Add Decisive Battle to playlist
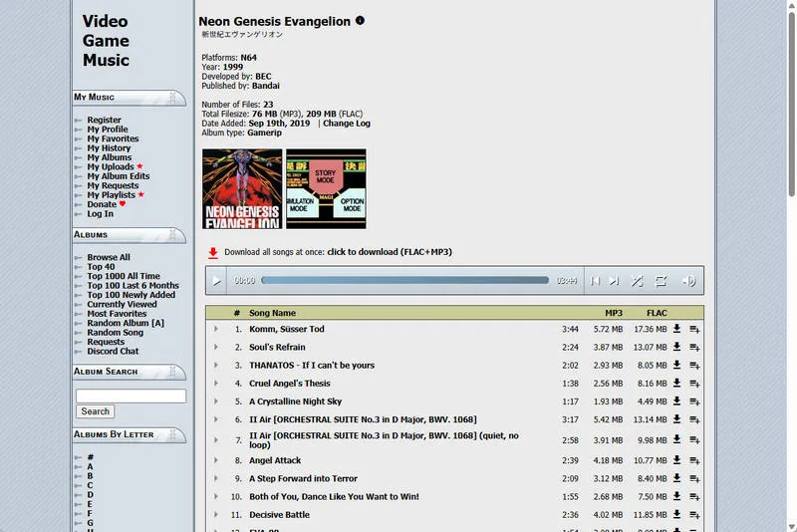 point(694,515)
